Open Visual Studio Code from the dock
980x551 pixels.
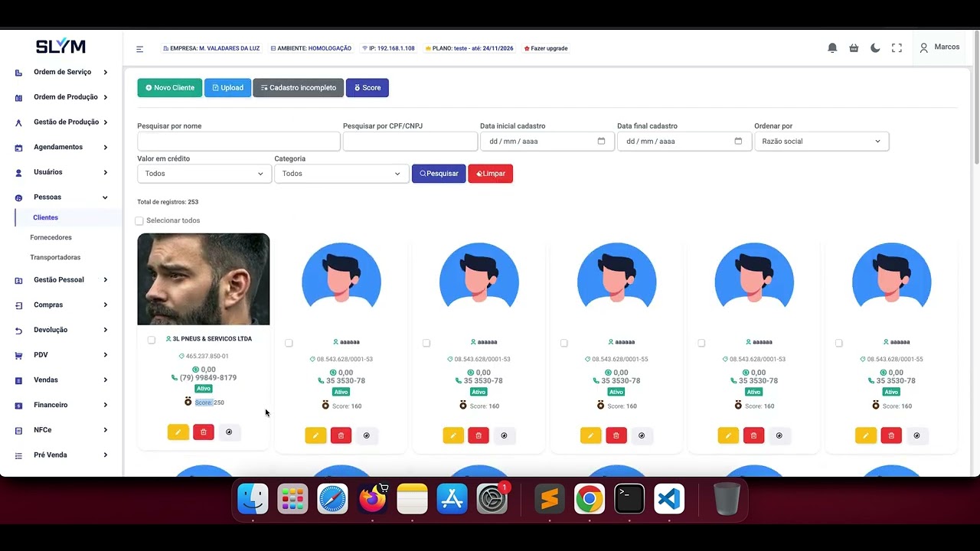coord(668,500)
